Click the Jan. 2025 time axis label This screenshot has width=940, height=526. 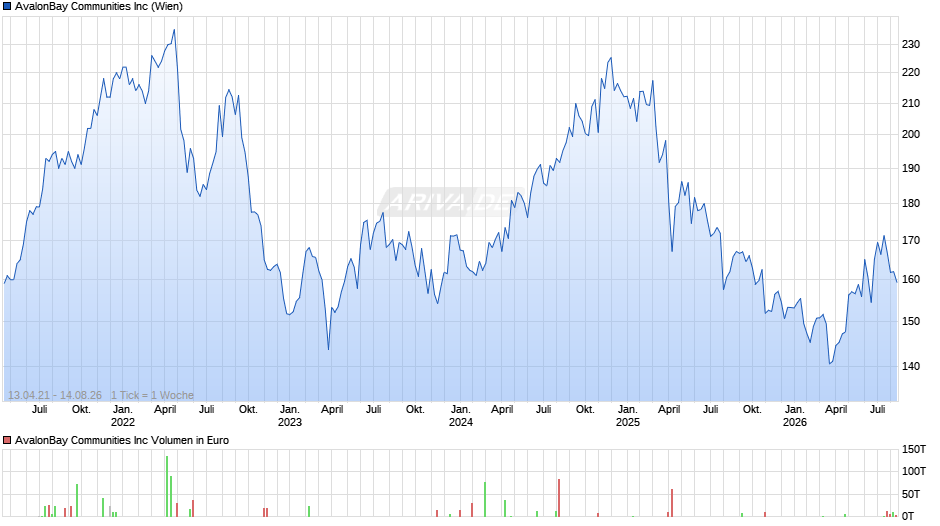click(x=628, y=416)
